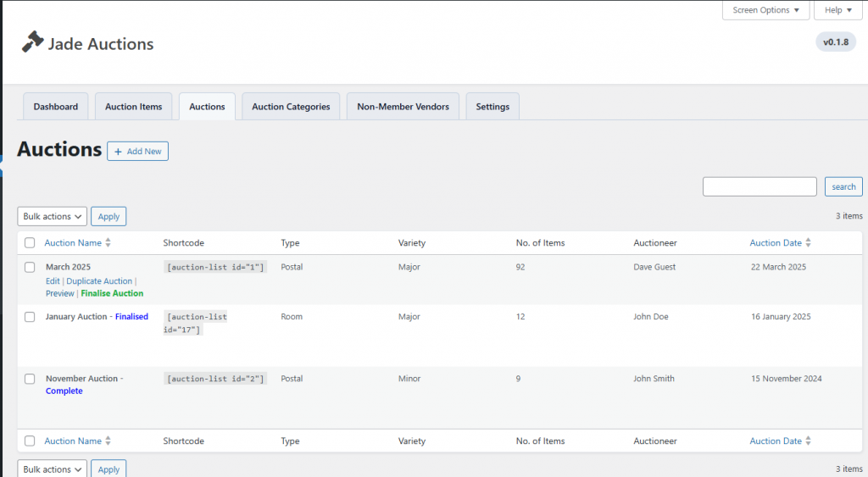Focus the auctions search text field
The width and height of the screenshot is (868, 477).
click(x=759, y=186)
